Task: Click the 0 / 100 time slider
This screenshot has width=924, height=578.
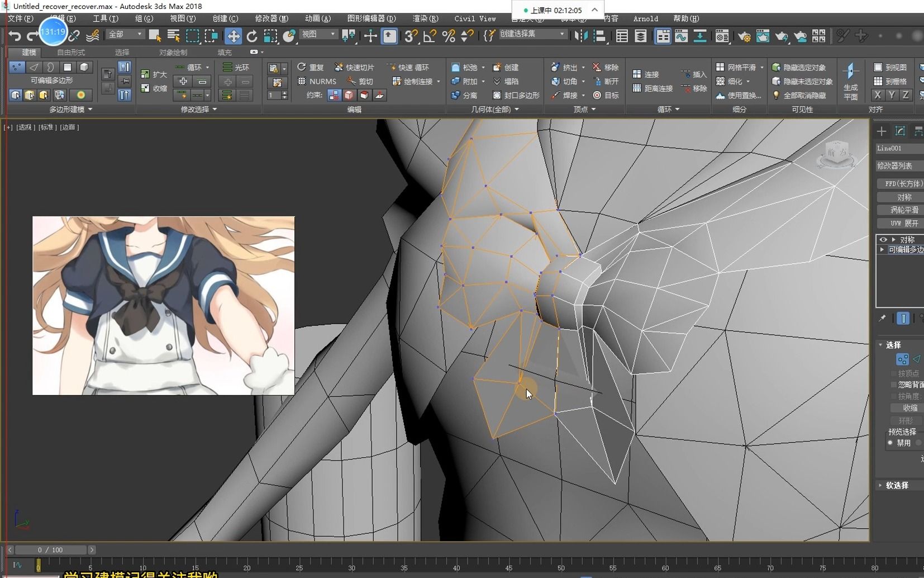Action: 50,550
